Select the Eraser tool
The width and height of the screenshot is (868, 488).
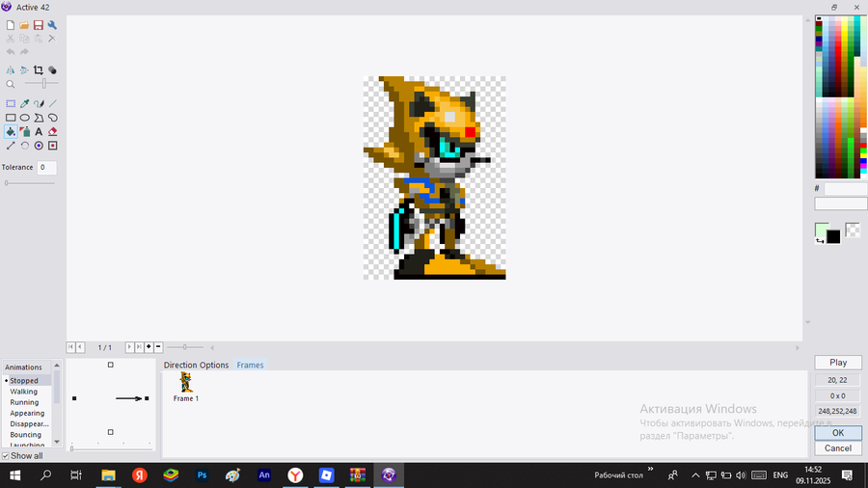(53, 132)
